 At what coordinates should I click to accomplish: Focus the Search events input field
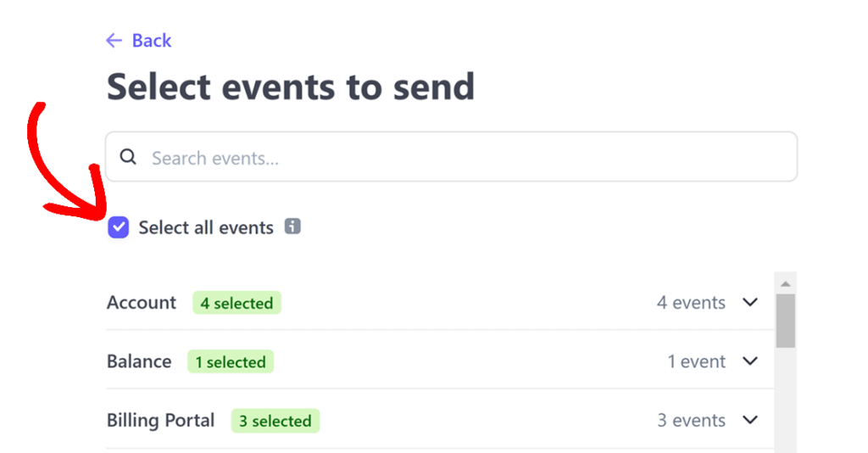coord(451,157)
